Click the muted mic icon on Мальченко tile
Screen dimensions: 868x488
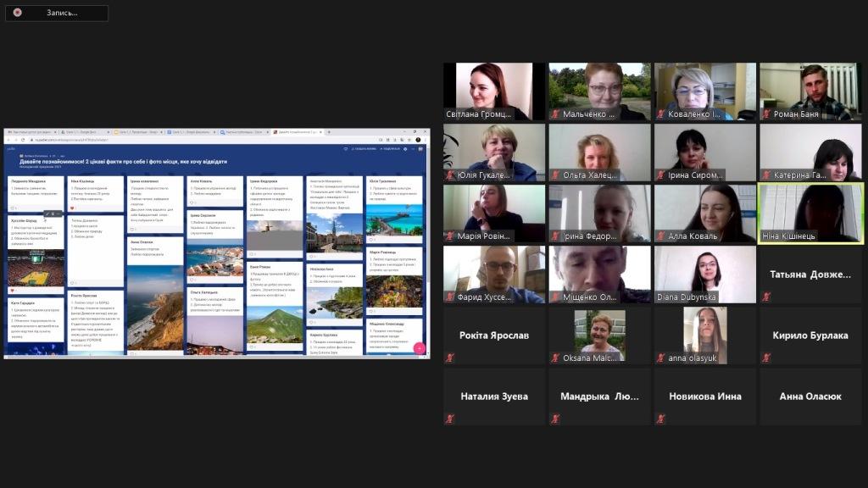pyautogui.click(x=555, y=114)
